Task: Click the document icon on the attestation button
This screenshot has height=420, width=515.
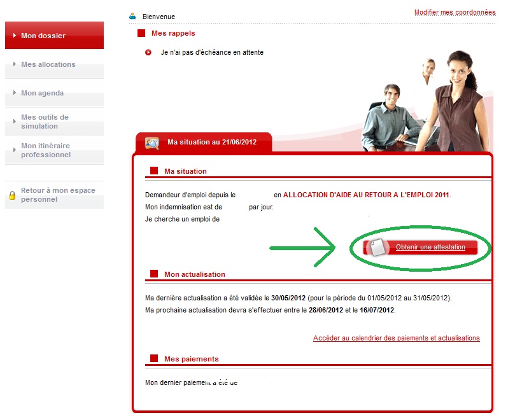Action: coord(377,248)
